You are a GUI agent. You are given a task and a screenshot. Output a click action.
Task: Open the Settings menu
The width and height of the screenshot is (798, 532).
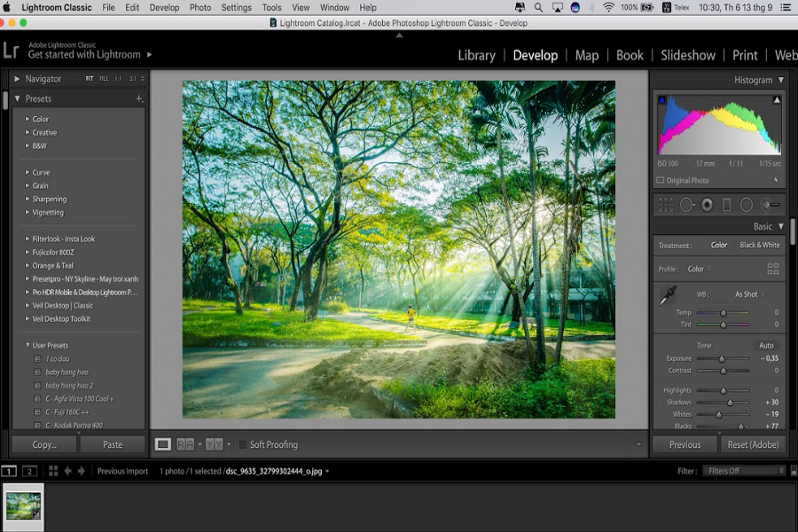[x=236, y=8]
